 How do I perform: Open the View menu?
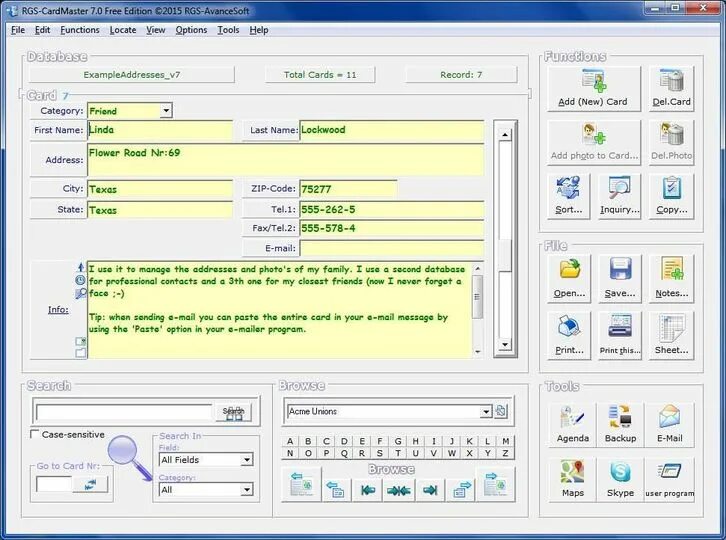point(156,30)
